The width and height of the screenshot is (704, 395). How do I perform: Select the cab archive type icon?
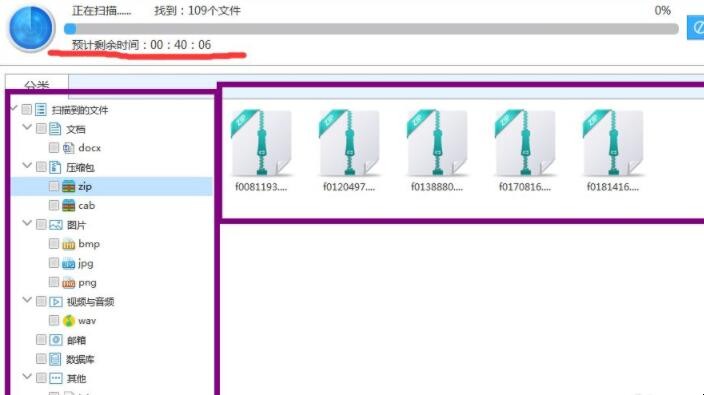click(68, 206)
